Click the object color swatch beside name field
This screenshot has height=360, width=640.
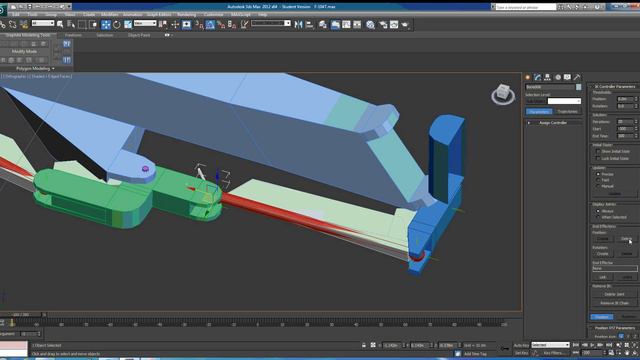tap(578, 87)
